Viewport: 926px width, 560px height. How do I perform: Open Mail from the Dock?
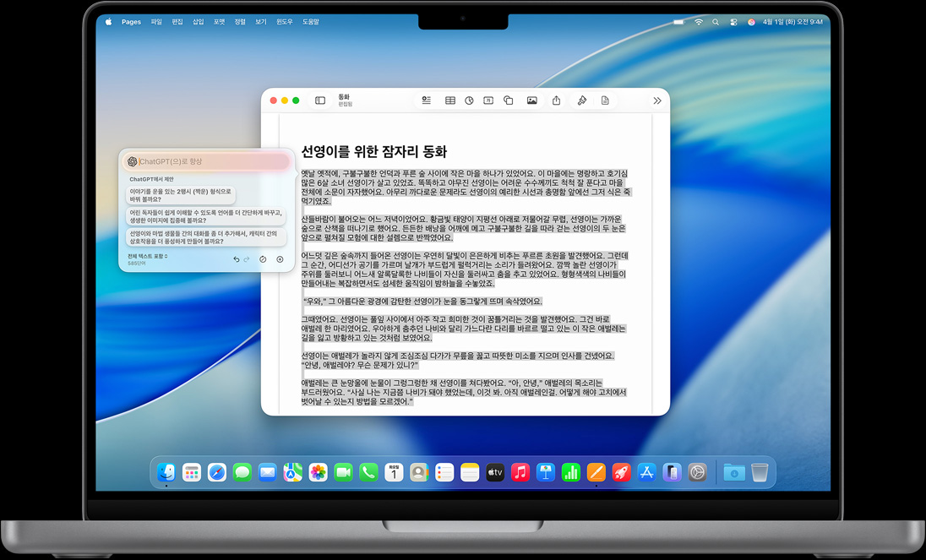tap(268, 472)
